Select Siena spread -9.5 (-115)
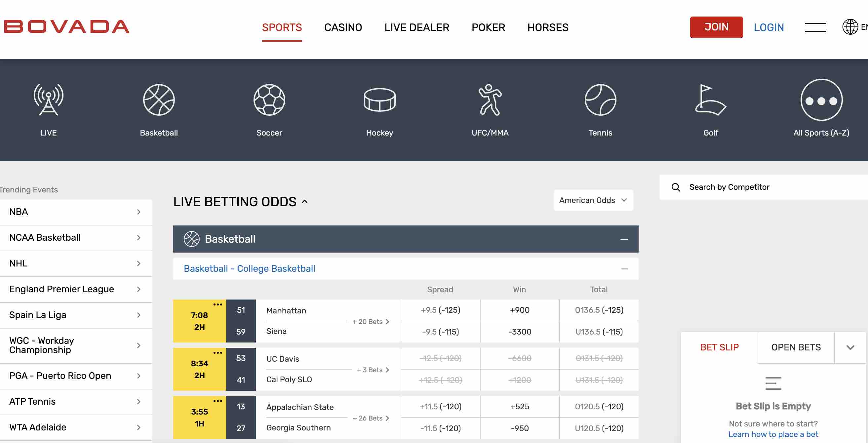 click(x=440, y=332)
